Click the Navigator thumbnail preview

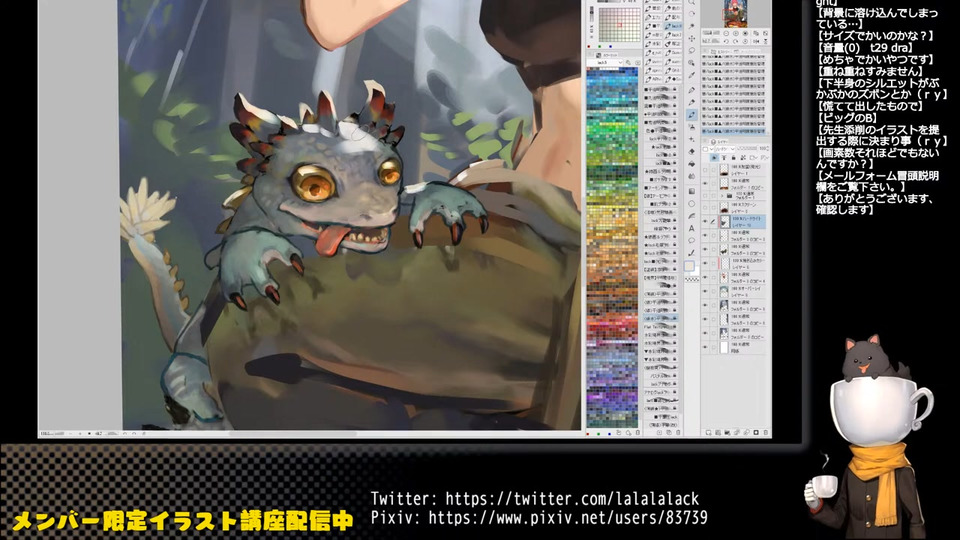[736, 13]
